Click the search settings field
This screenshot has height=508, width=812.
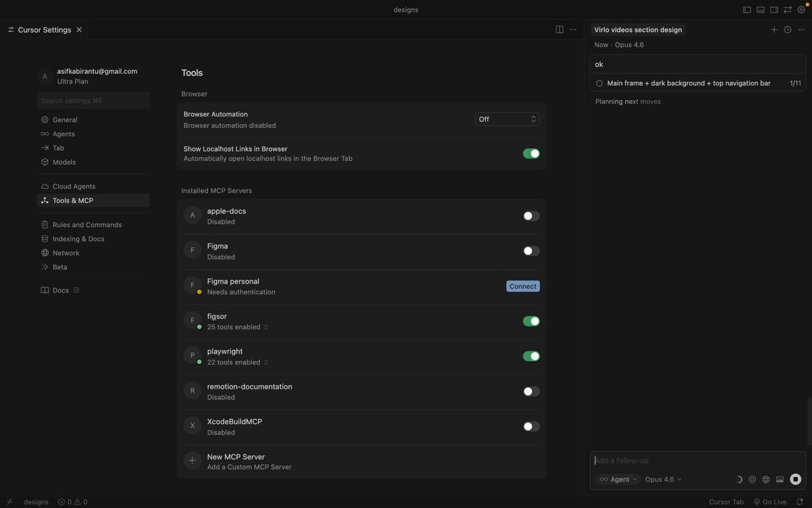point(93,100)
